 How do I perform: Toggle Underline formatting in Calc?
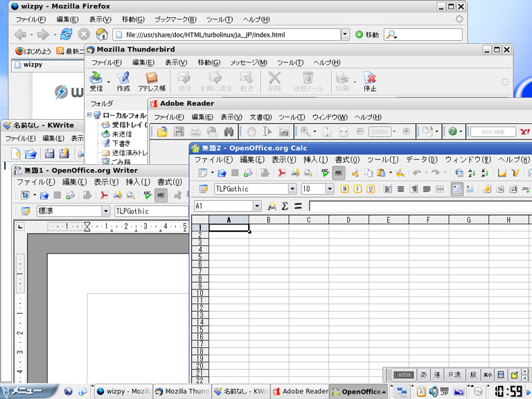[x=371, y=188]
